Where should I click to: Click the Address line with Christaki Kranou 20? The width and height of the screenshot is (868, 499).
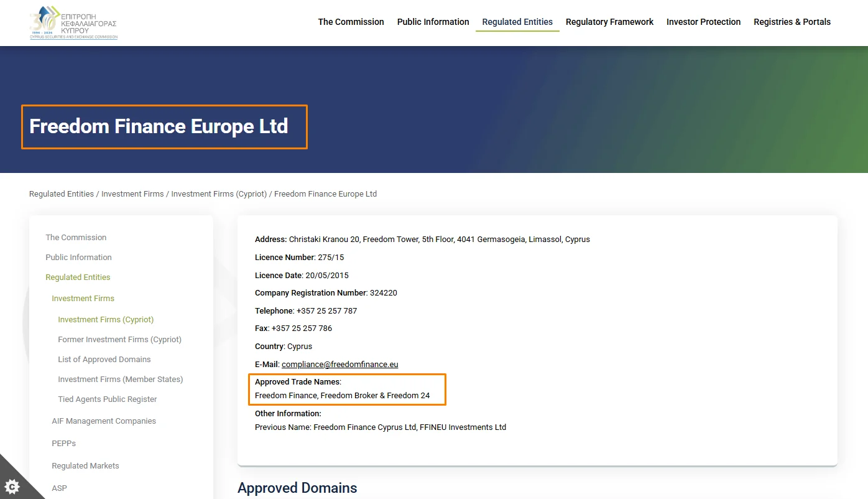422,240
